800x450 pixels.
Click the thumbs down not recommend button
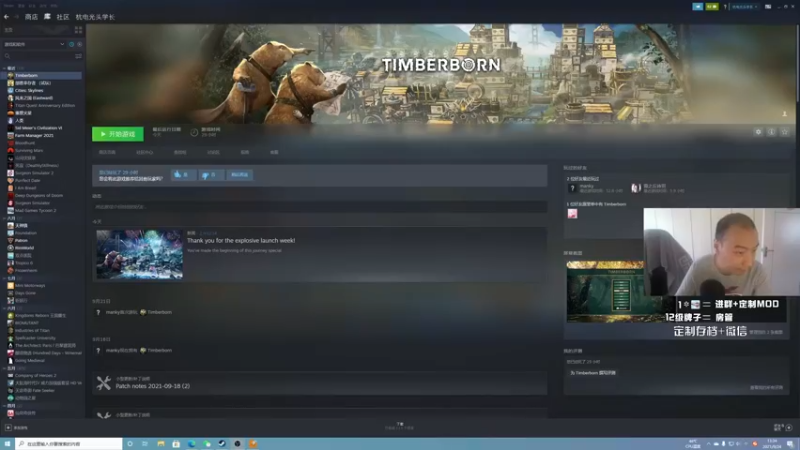[210, 175]
